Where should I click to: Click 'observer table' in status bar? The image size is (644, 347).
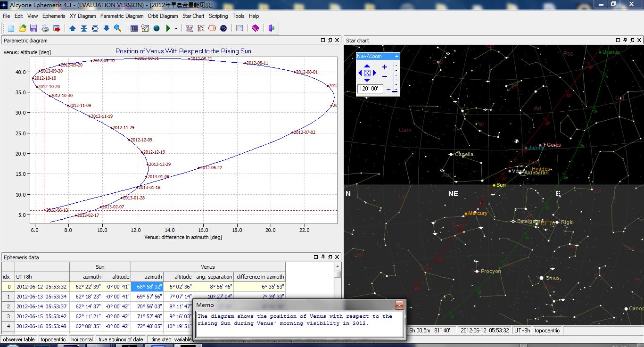(19, 339)
